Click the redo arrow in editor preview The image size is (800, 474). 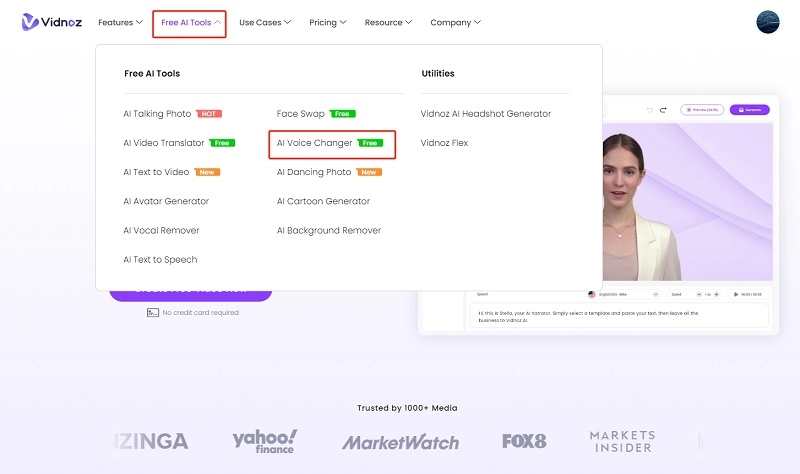663,110
